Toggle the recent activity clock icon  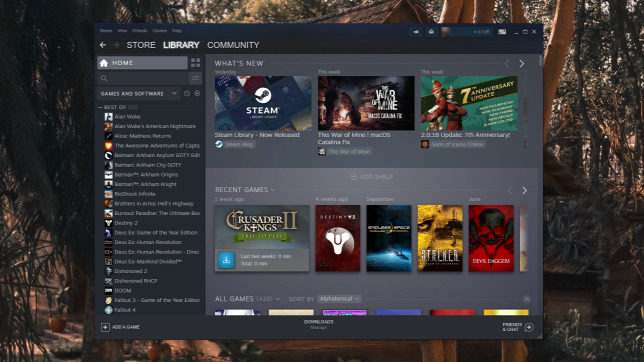[x=187, y=94]
